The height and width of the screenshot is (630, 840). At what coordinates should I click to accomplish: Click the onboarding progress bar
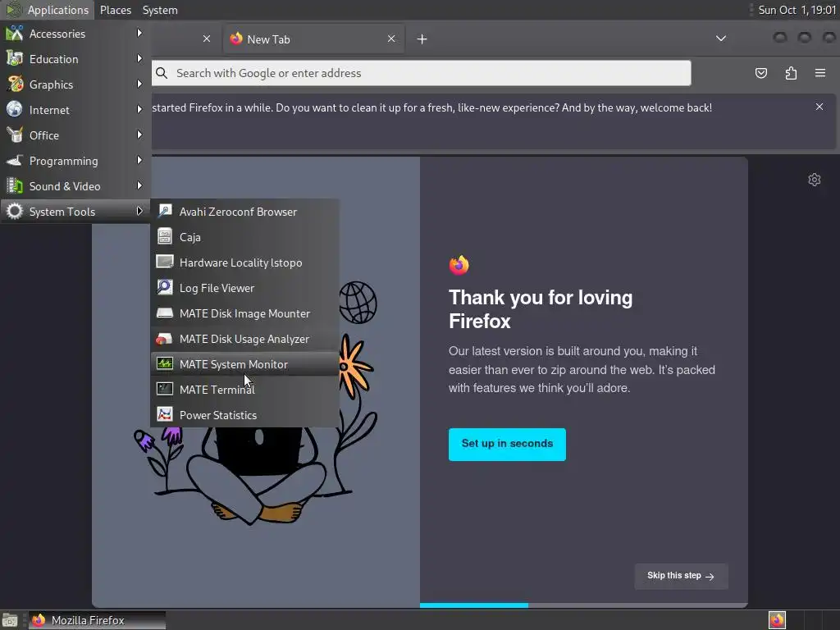pos(583,605)
